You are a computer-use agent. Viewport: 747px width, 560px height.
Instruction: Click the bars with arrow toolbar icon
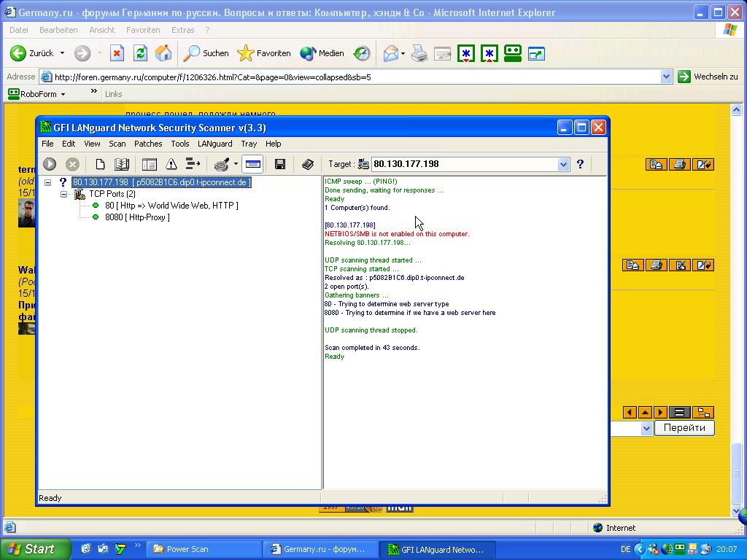click(x=193, y=164)
